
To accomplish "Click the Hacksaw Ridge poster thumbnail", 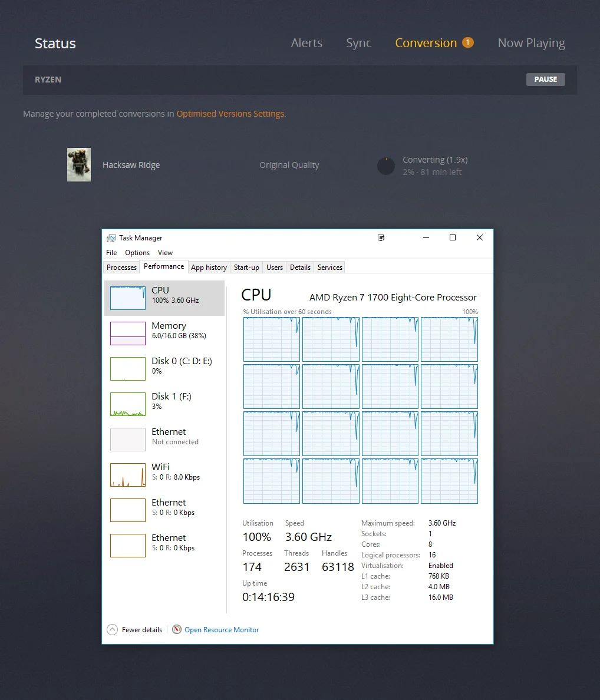I will [79, 165].
